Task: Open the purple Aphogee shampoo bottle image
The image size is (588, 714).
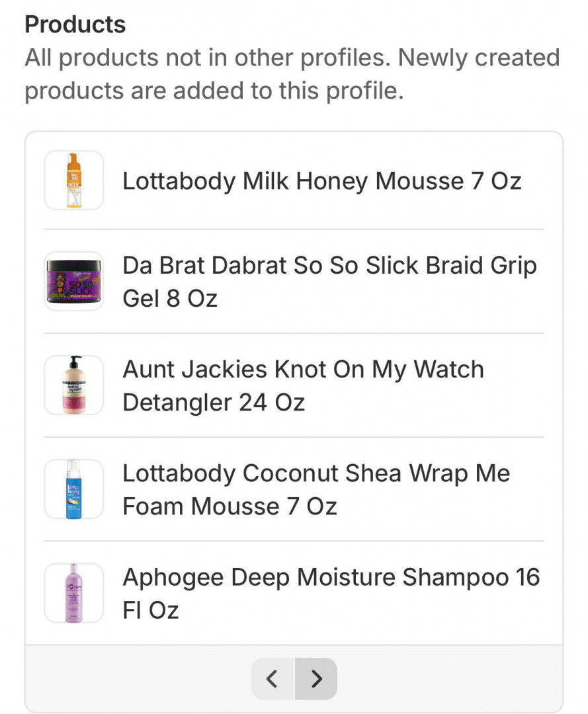Action: click(x=73, y=593)
